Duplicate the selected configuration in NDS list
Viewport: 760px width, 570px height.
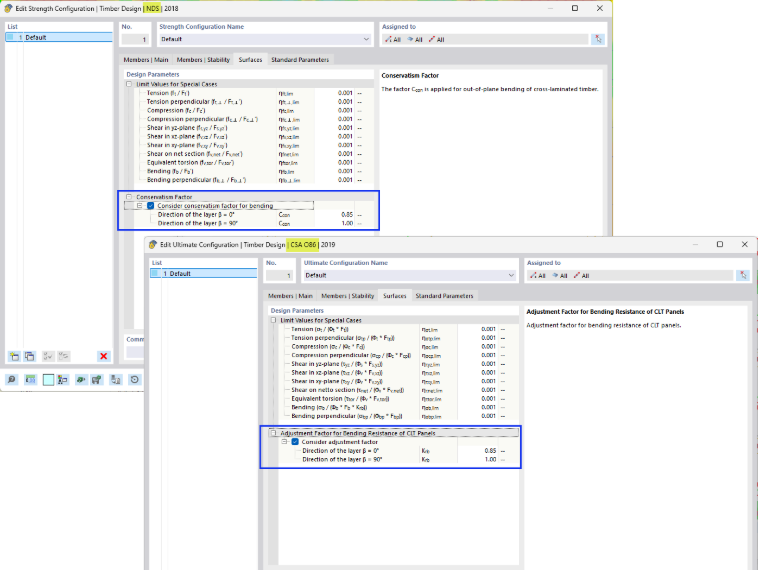click(30, 356)
